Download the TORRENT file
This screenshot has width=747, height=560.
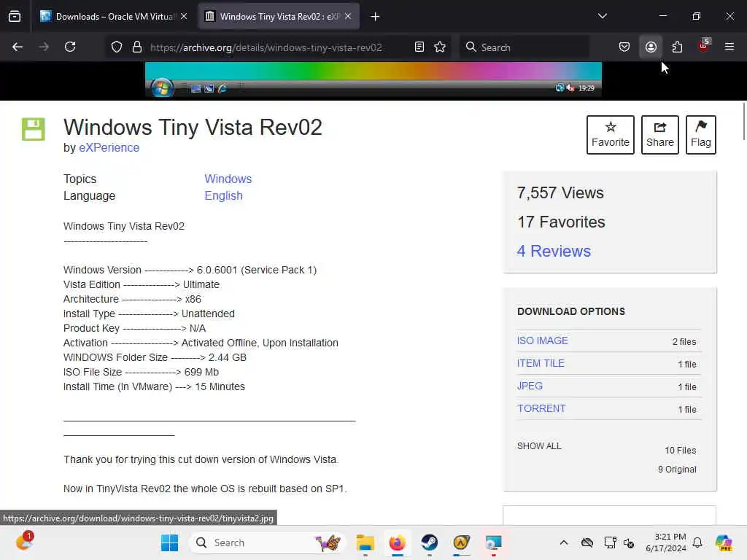pos(542,408)
